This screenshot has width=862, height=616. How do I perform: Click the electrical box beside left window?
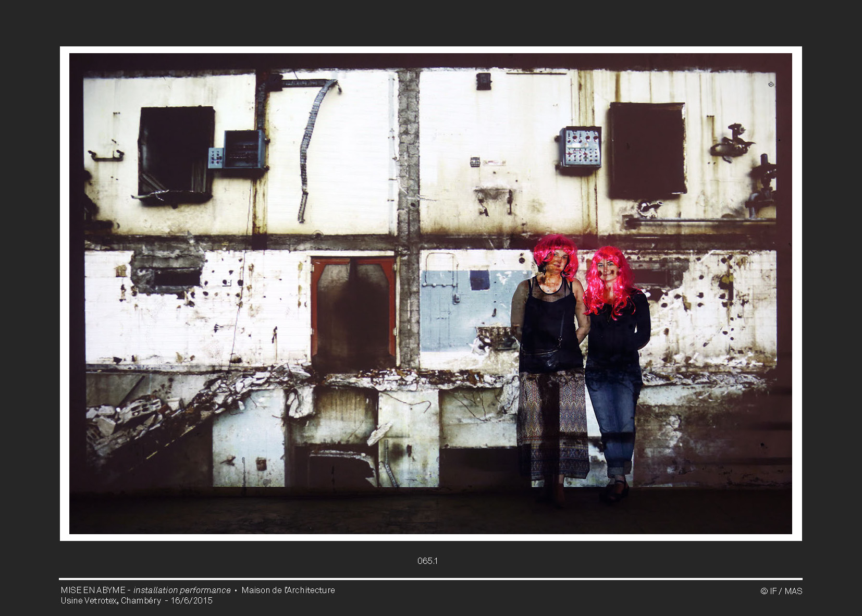pos(244,149)
